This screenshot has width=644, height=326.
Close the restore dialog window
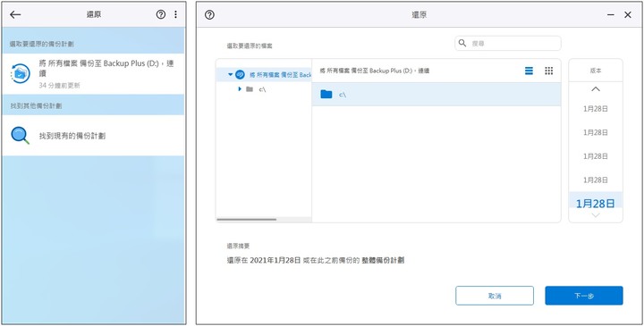628,15
